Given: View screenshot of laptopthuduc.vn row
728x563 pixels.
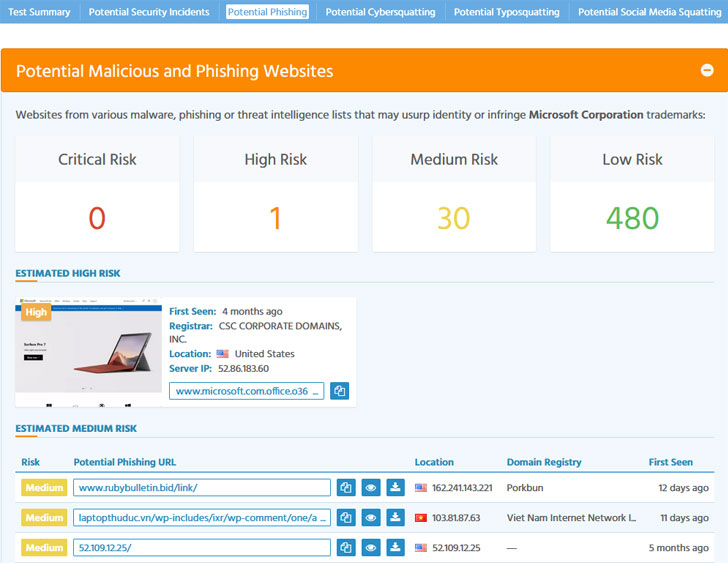Looking at the screenshot, I should coord(370,518).
